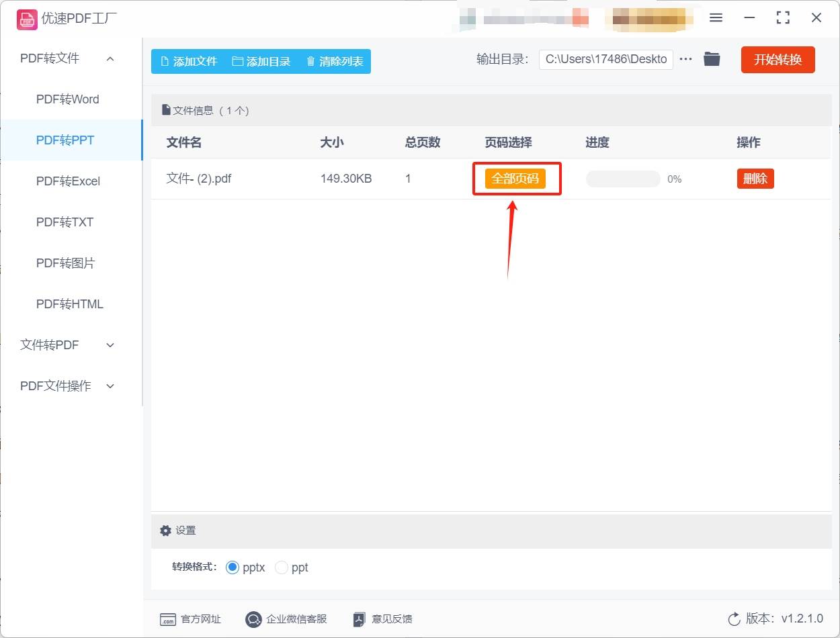The height and width of the screenshot is (638, 840).
Task: Expand the 文件转PDF section
Action: click(x=110, y=345)
